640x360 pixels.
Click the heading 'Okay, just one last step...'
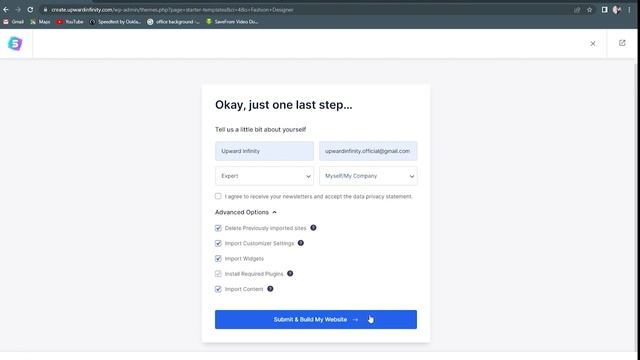pyautogui.click(x=284, y=105)
